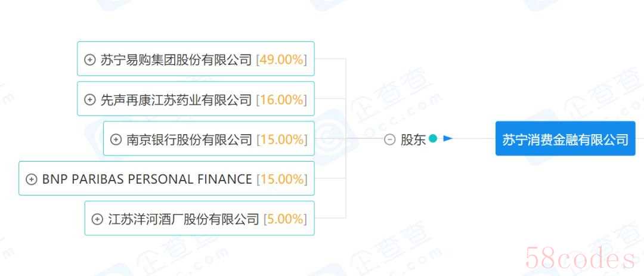
Task: Click the 股东 label text
Action: tap(413, 139)
